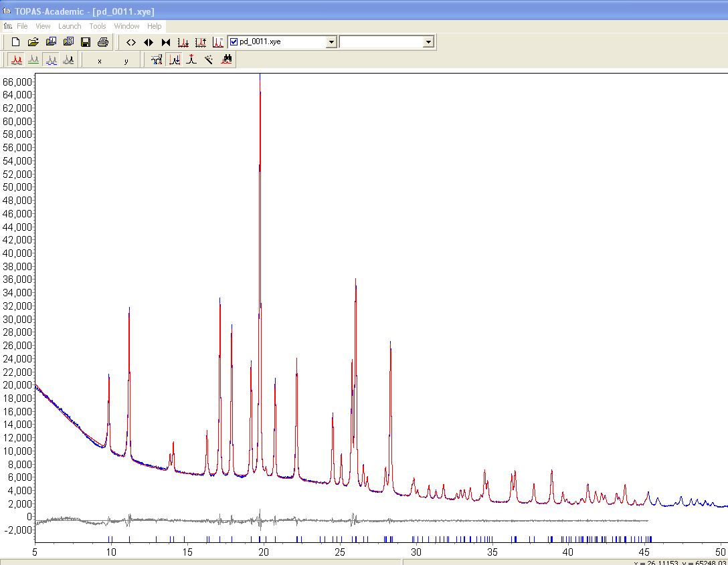The image size is (728, 565).
Task: Print using the printer icon
Action: click(103, 42)
